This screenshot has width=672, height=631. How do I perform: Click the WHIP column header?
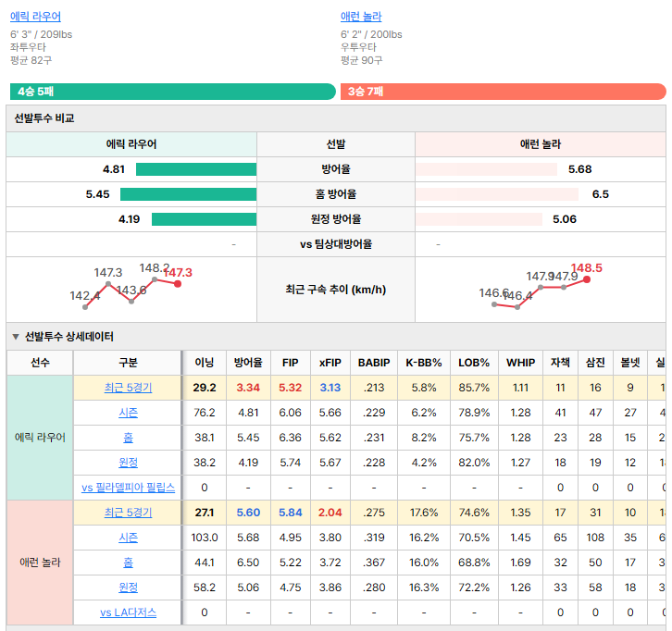[521, 363]
